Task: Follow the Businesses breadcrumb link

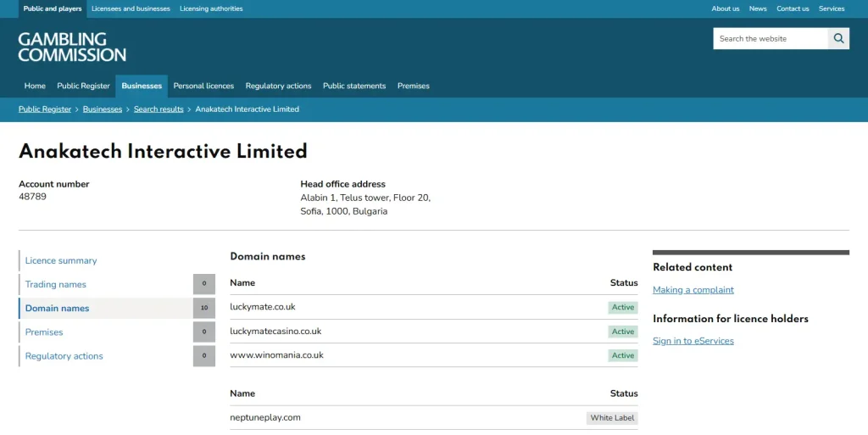Action: (x=103, y=109)
